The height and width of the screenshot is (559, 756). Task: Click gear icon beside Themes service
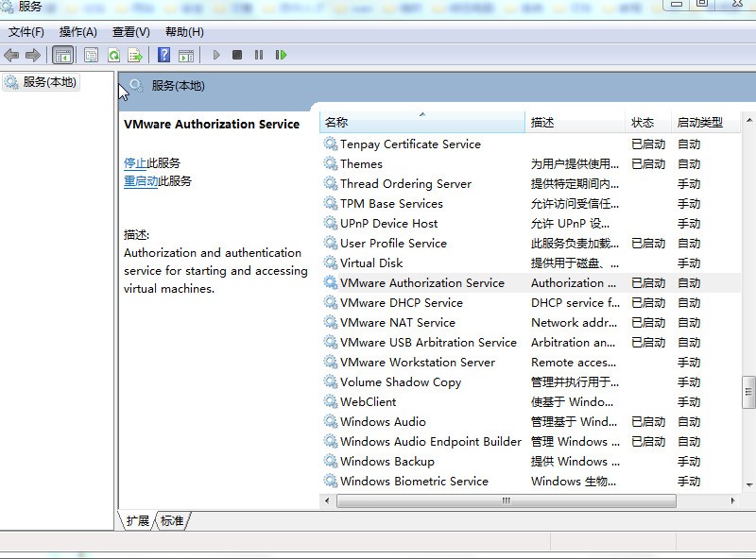pyautogui.click(x=330, y=164)
